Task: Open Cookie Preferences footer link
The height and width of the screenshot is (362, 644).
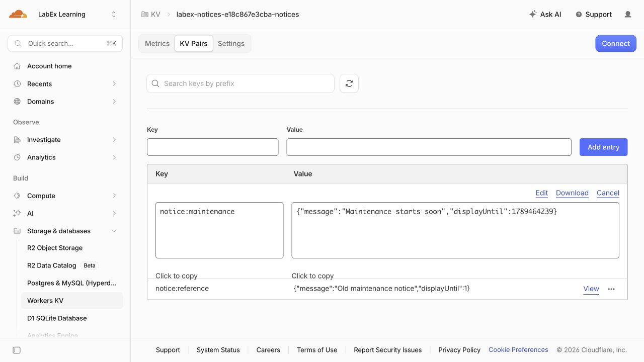Action: [x=518, y=350]
